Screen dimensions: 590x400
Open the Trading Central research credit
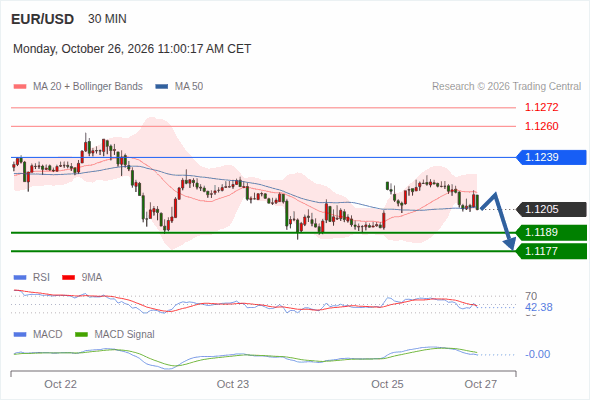coord(506,87)
